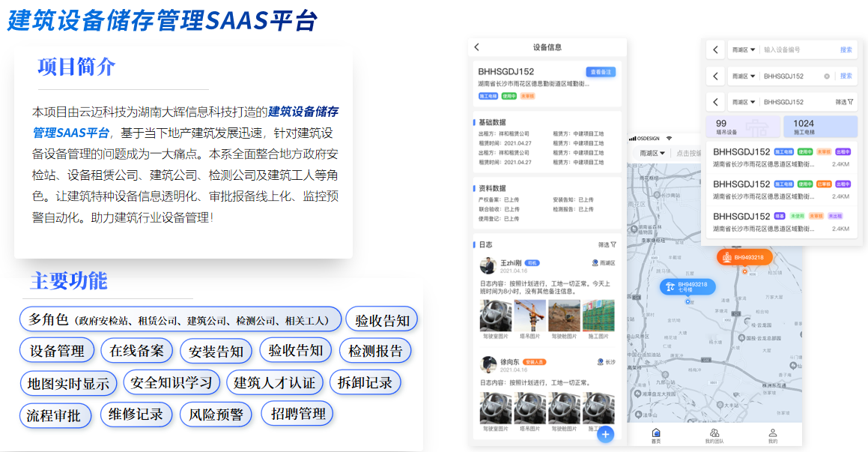
Task: Click the 检测报告 feature pill
Action: pos(375,351)
